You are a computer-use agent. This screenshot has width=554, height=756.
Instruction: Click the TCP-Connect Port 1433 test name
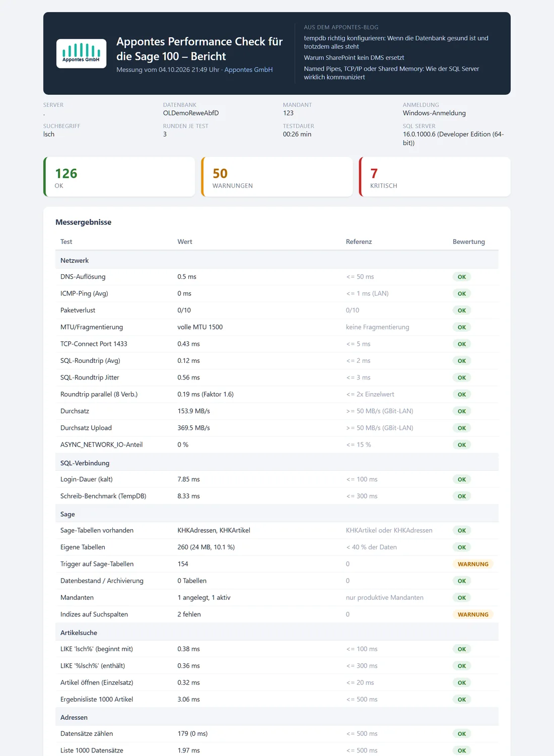(94, 344)
